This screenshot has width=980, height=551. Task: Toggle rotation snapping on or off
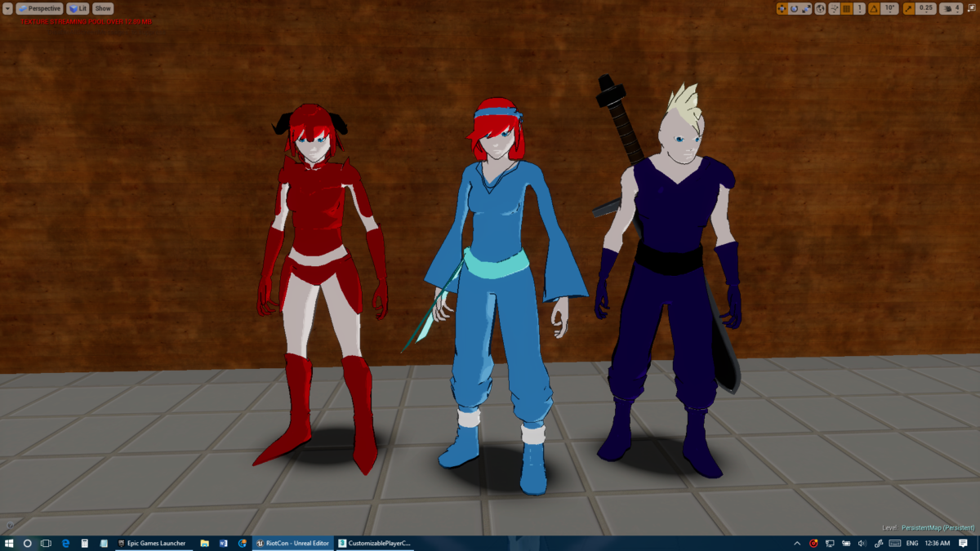pyautogui.click(x=874, y=8)
